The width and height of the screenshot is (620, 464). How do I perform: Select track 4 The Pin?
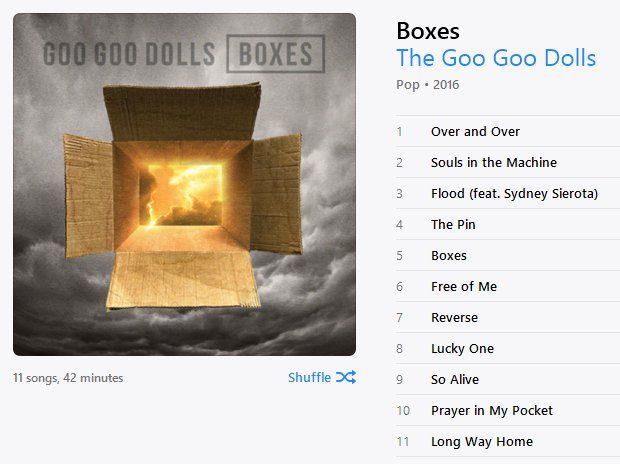[x=508, y=224]
